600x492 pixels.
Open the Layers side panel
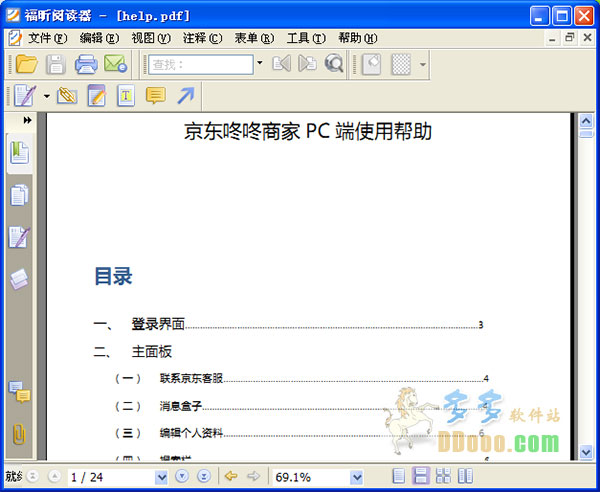(x=19, y=279)
